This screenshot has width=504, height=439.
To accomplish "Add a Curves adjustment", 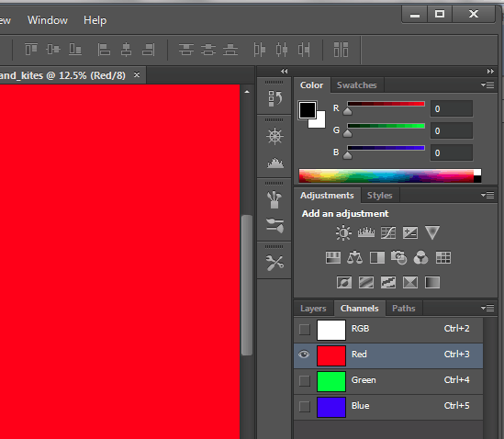I will (388, 232).
